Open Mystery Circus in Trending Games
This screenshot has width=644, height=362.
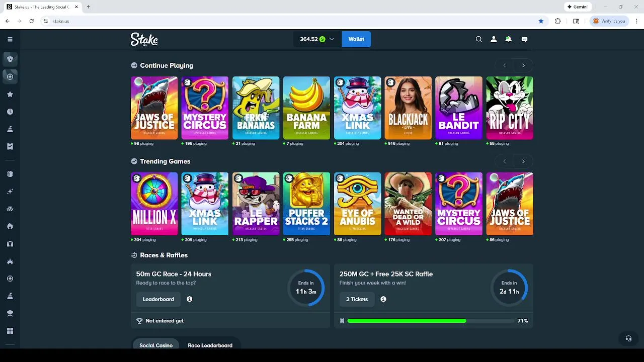tap(459, 204)
